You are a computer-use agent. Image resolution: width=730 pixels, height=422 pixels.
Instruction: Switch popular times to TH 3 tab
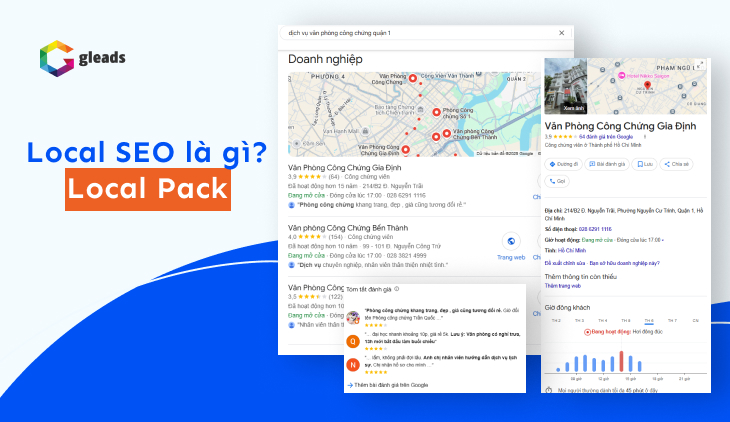click(579, 320)
